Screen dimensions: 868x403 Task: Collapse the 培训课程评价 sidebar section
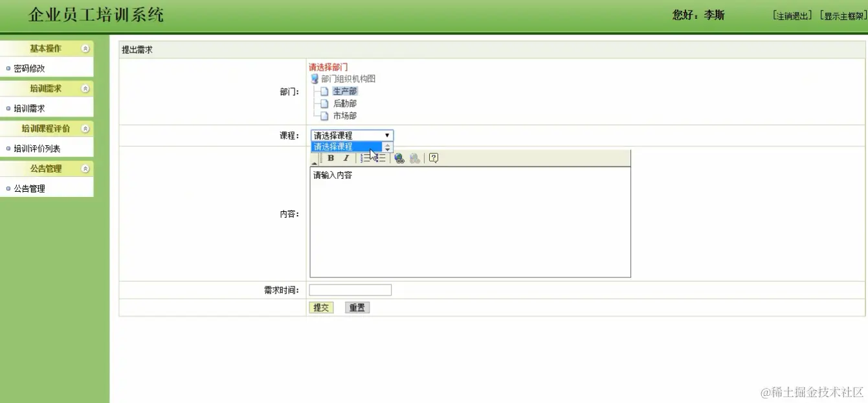point(85,129)
